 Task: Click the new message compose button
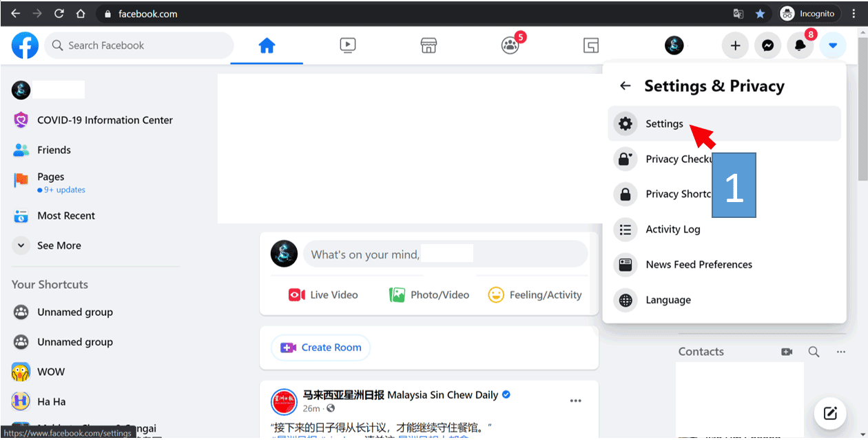pos(830,414)
